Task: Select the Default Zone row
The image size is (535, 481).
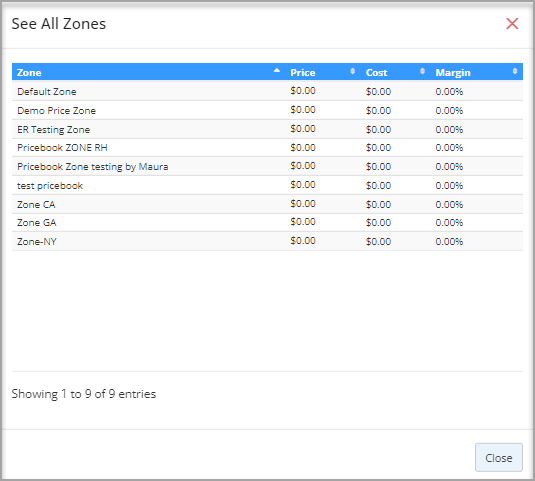Action: coord(267,91)
